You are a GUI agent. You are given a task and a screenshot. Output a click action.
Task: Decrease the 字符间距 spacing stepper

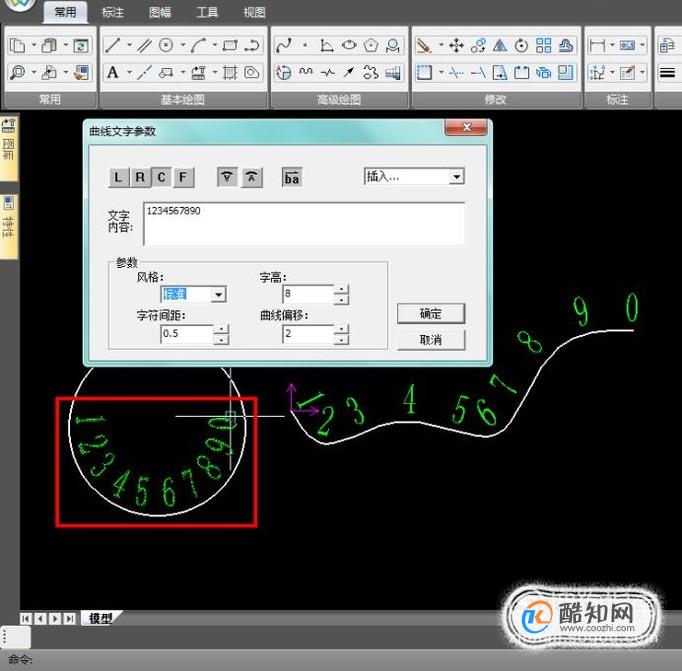click(x=221, y=340)
